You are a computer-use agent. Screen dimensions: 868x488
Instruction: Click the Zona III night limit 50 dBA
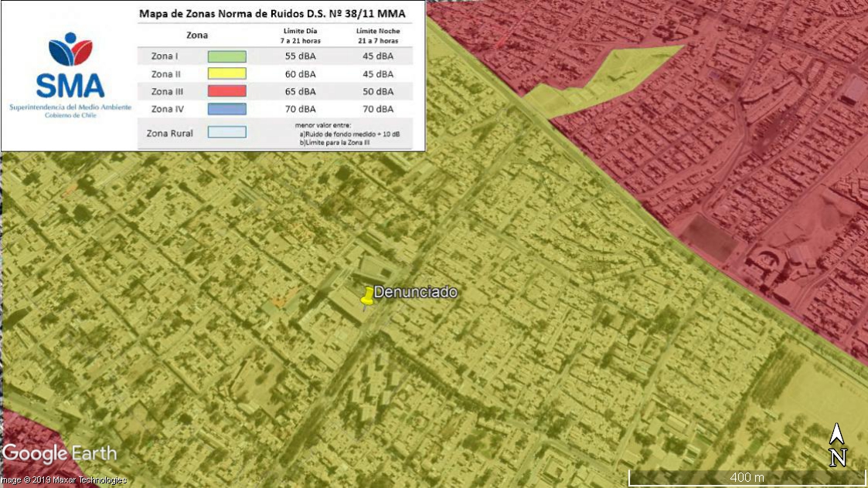(x=378, y=92)
